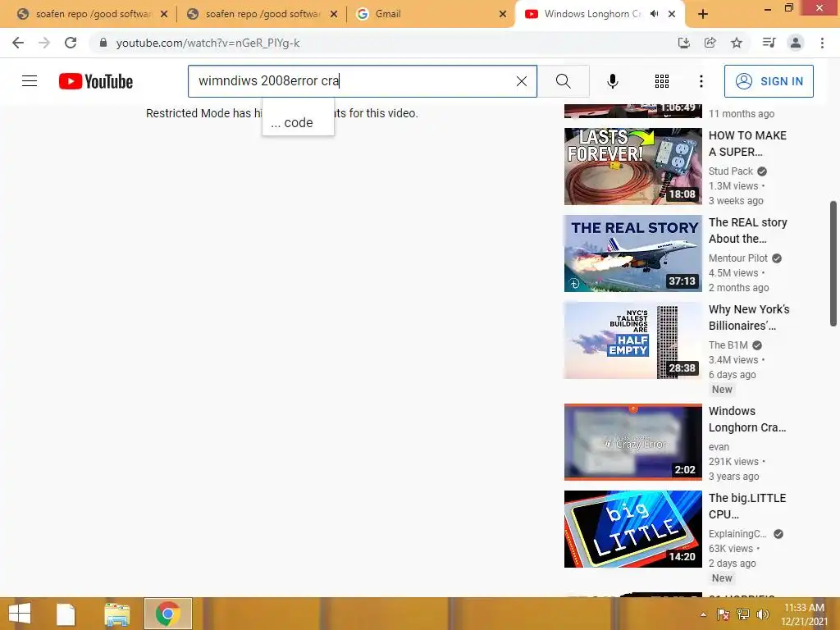This screenshot has width=840, height=630.
Task: Open File Explorer from the taskbar
Action: coord(116,614)
